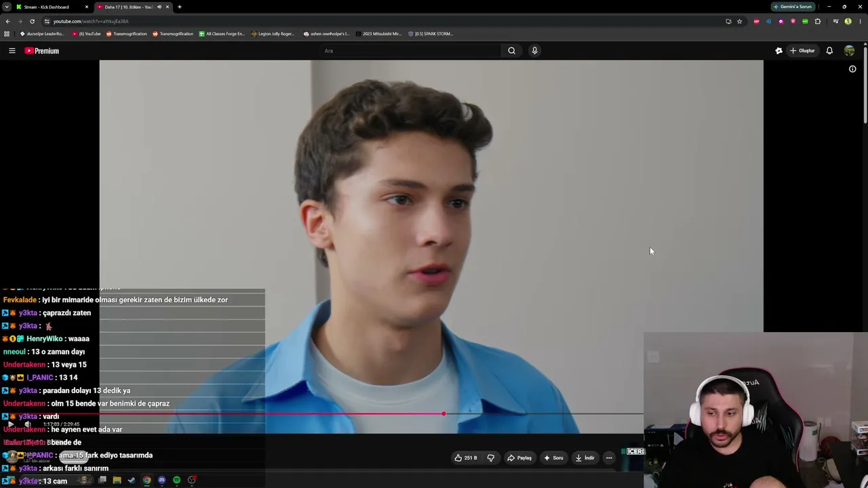Mute the video with speaker icon
This screenshot has height=488, width=868.
click(x=28, y=424)
